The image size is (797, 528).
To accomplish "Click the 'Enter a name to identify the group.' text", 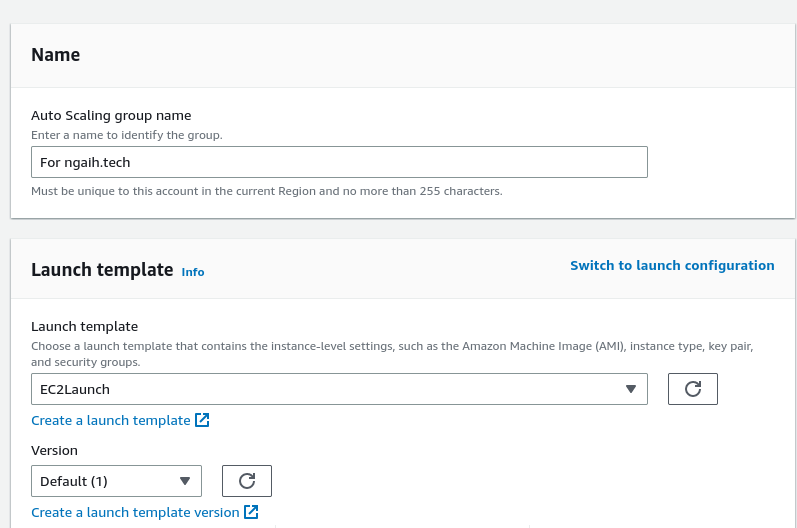I will pos(127,135).
